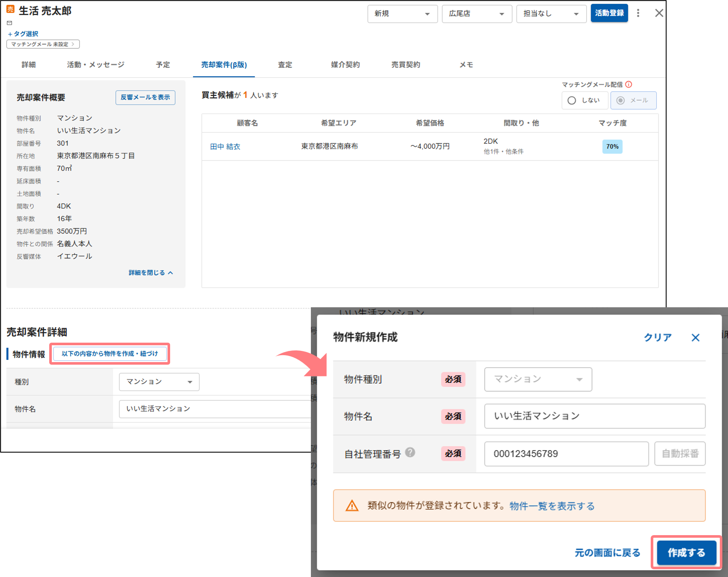Click the envelope icon under the customer name
728x577 pixels.
click(9, 23)
